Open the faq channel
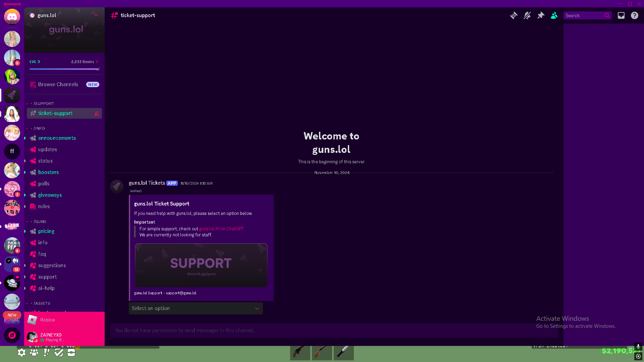Image resolution: width=644 pixels, height=362 pixels. pyautogui.click(x=64, y=254)
